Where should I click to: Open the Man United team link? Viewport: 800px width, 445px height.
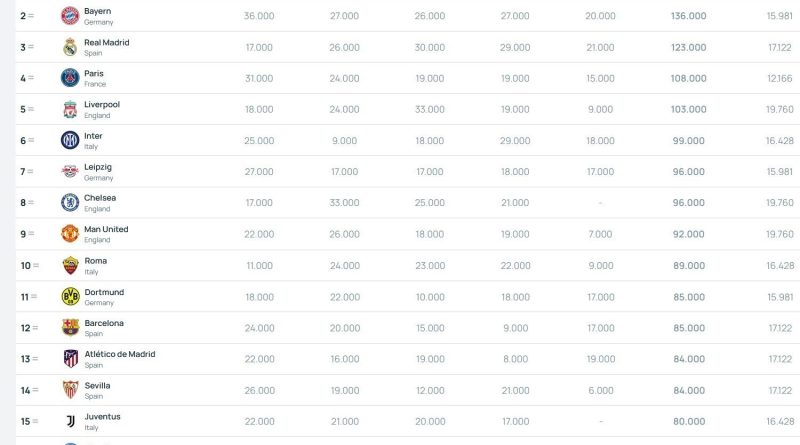click(x=106, y=229)
